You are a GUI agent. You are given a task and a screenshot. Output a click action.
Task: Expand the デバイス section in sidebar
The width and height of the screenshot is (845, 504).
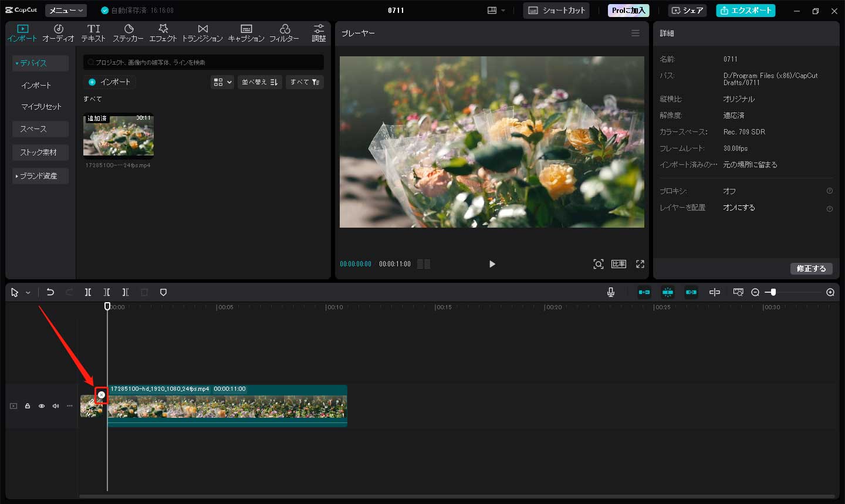40,63
